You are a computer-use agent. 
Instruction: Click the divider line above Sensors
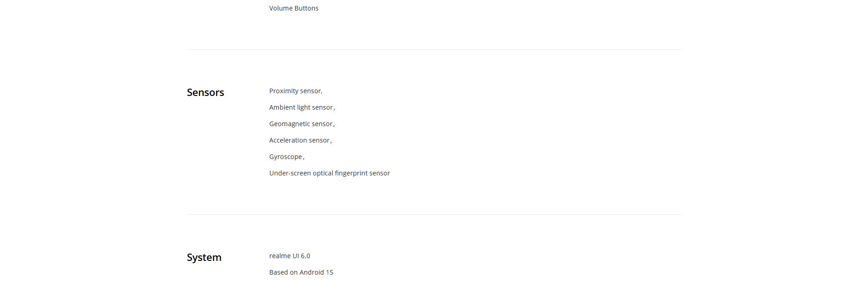pyautogui.click(x=434, y=49)
